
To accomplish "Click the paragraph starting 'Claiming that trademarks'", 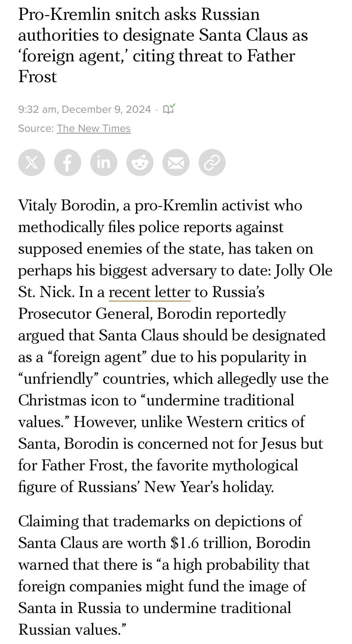I will click(164, 575).
